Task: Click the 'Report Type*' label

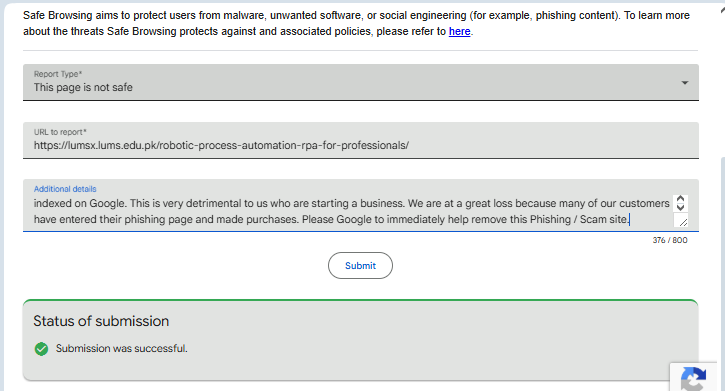Action: (58, 74)
